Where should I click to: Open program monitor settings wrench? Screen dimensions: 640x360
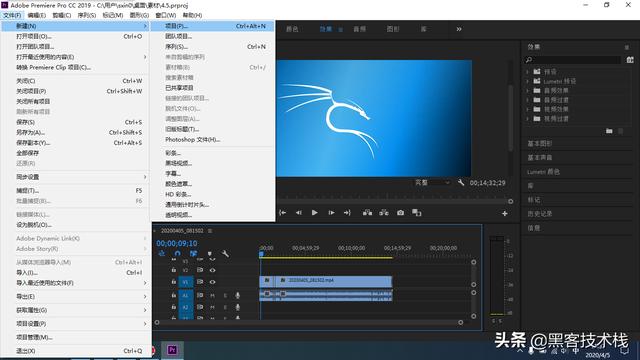pos(461,182)
